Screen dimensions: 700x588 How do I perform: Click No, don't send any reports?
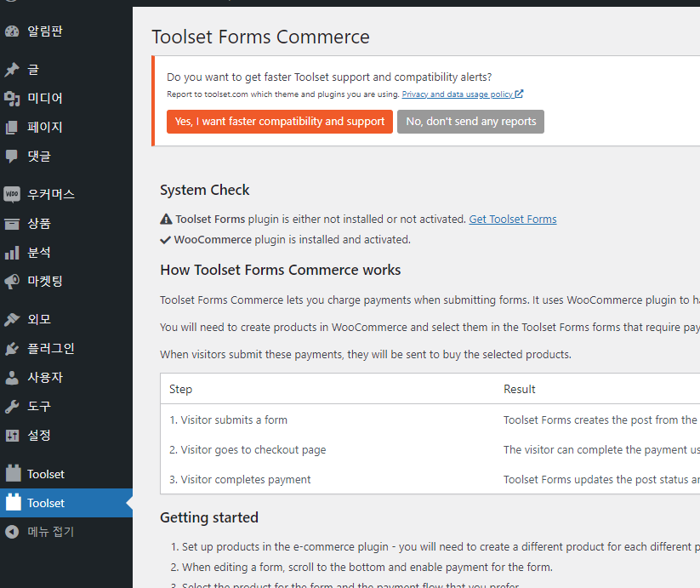click(x=470, y=122)
